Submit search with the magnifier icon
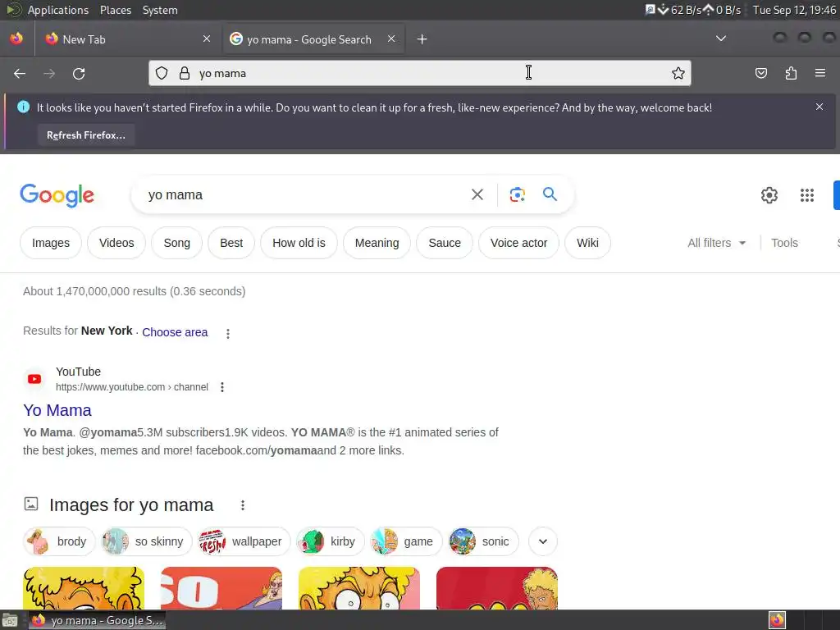Image resolution: width=840 pixels, height=630 pixels. [x=550, y=194]
